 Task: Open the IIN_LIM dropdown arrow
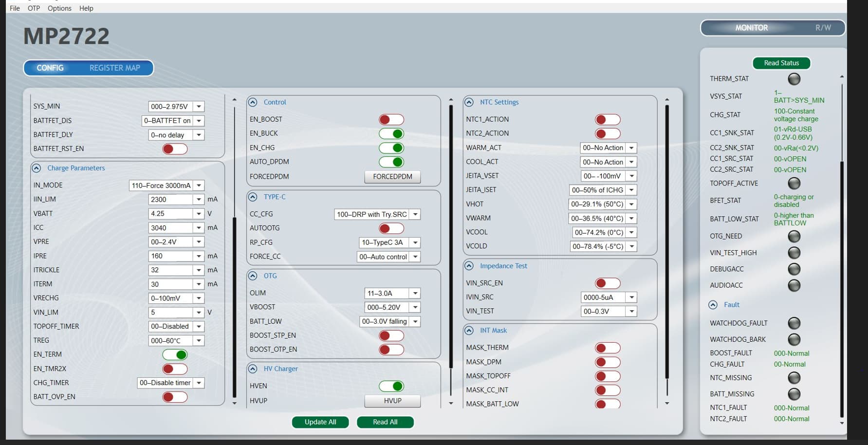[199, 200]
